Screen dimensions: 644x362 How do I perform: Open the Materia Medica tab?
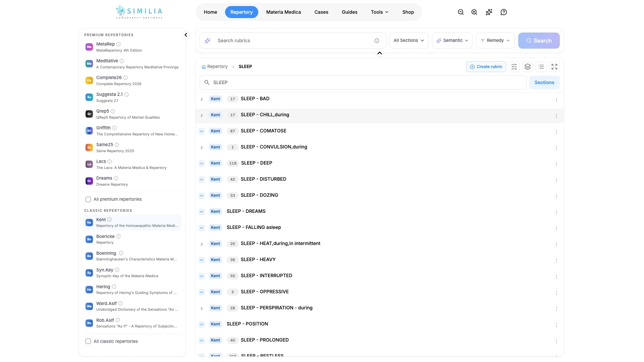click(x=283, y=12)
